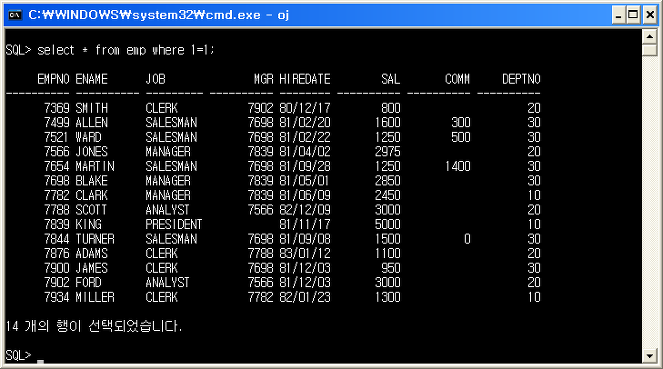Maximize the cmd.exe window
Screen dimensions: 663x369
(x=633, y=16)
